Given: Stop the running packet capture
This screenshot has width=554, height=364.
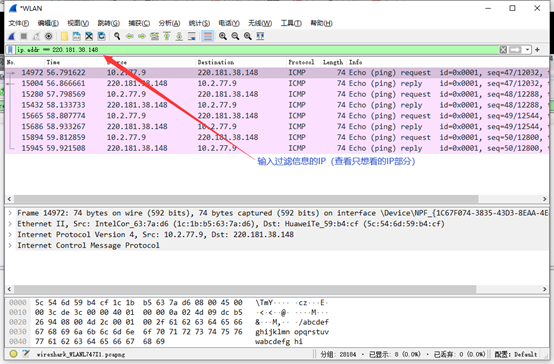Looking at the screenshot, I should [x=24, y=36].
